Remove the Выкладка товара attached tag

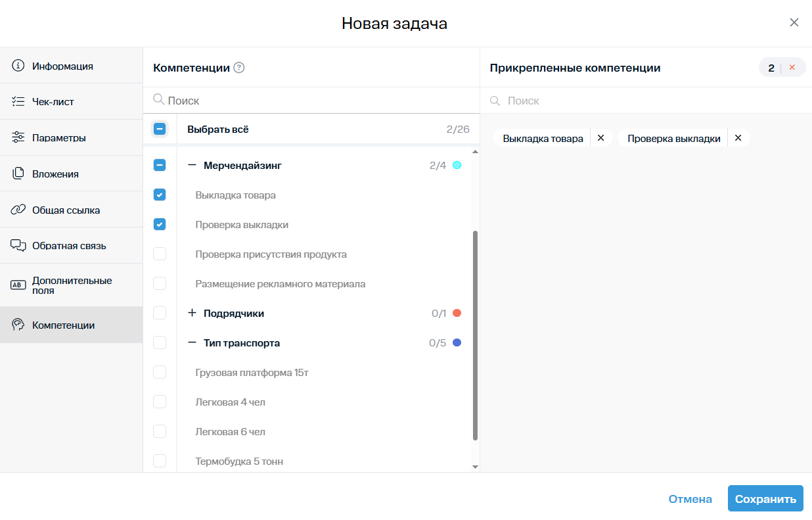(600, 138)
